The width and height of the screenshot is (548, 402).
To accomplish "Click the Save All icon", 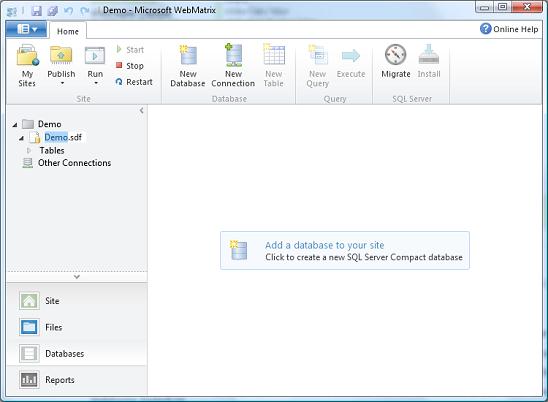I will point(53,11).
